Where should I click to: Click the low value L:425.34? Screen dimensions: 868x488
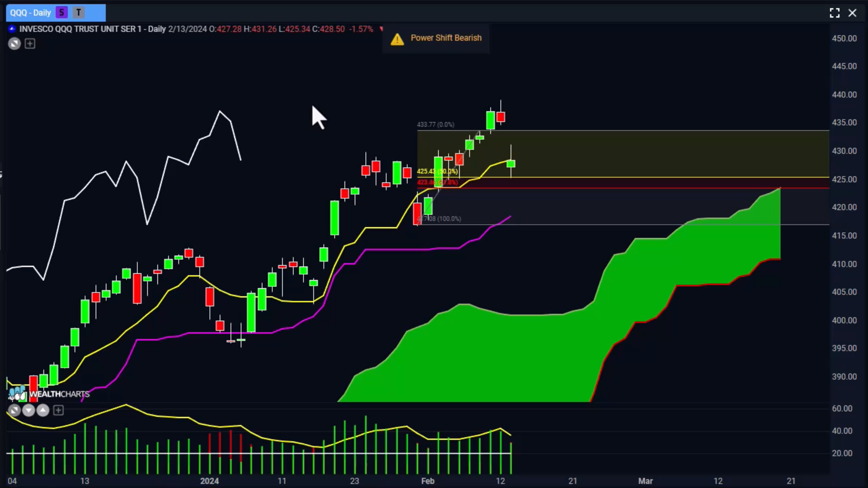294,29
